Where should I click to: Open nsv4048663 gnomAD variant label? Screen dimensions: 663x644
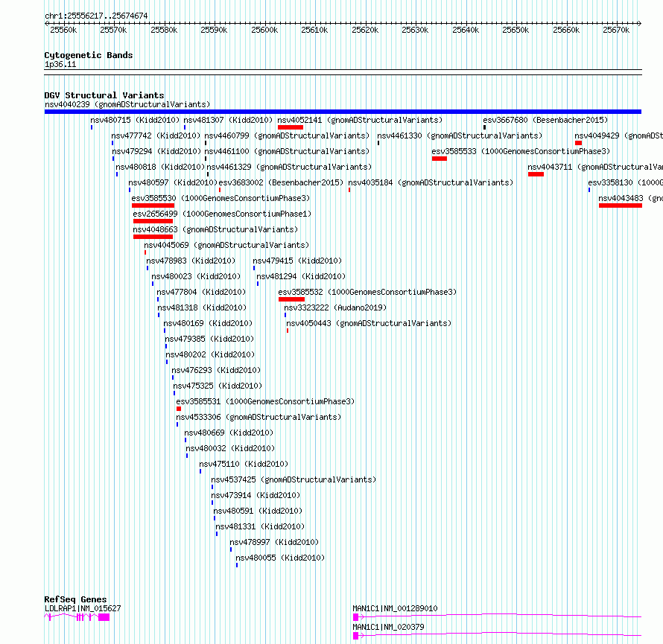215,229
